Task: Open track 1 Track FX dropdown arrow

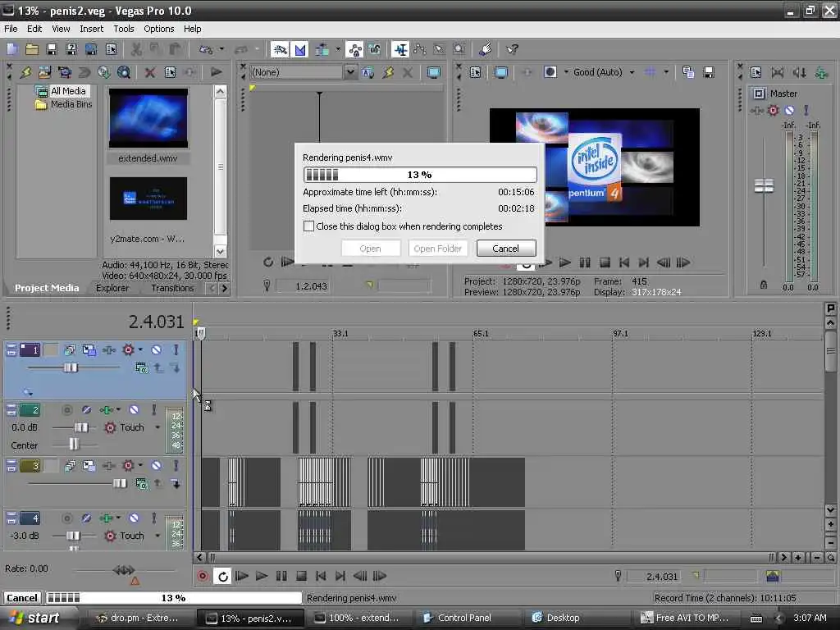Action: point(141,349)
